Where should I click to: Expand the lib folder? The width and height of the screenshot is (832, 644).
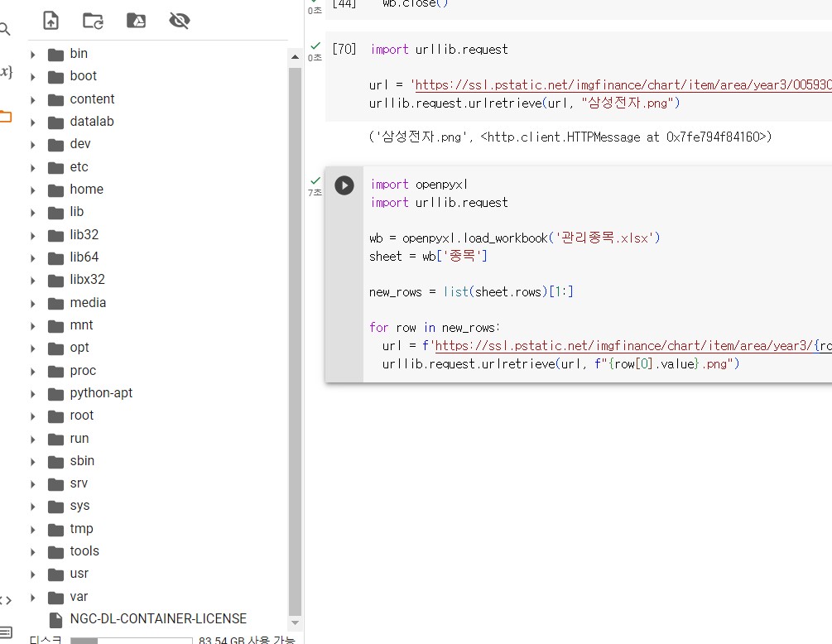[33, 213]
